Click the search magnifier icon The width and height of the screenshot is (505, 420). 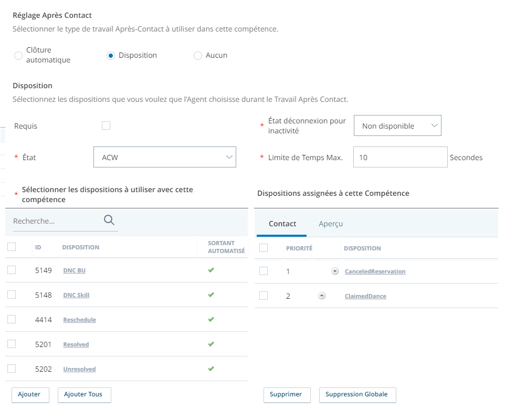109,220
